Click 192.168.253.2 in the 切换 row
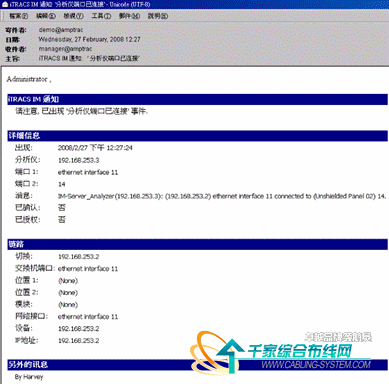This screenshot has width=389, height=384. coord(79,257)
